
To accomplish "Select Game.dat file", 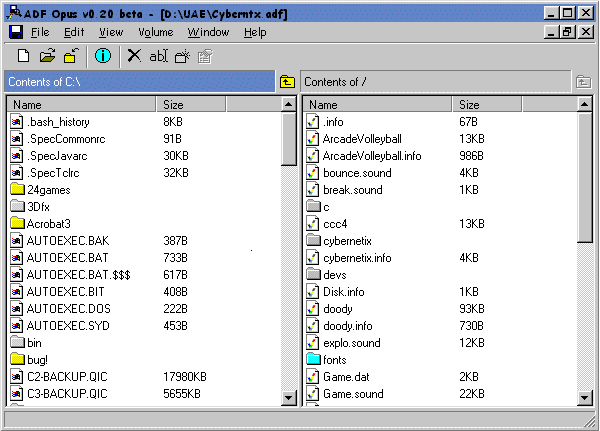I will click(346, 376).
